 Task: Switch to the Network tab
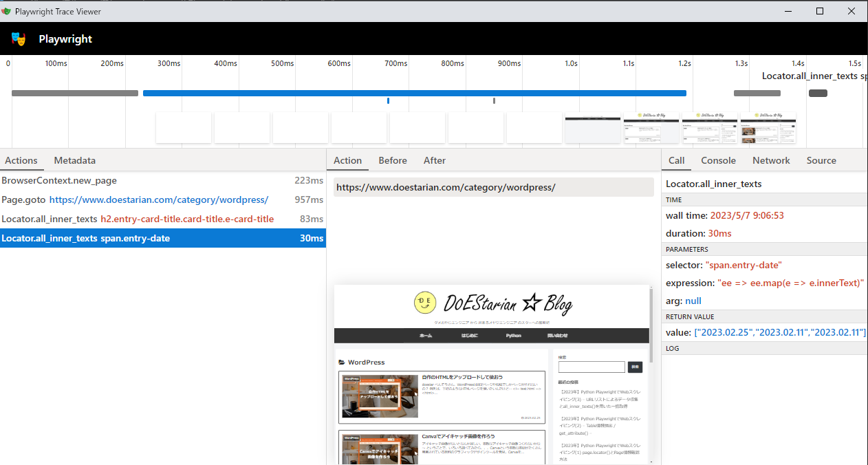pos(771,160)
